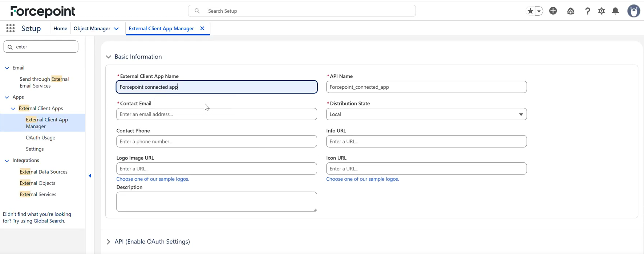Screen dimensions: 644x254
Task: Click the Basic Information heading text
Action: point(138,57)
